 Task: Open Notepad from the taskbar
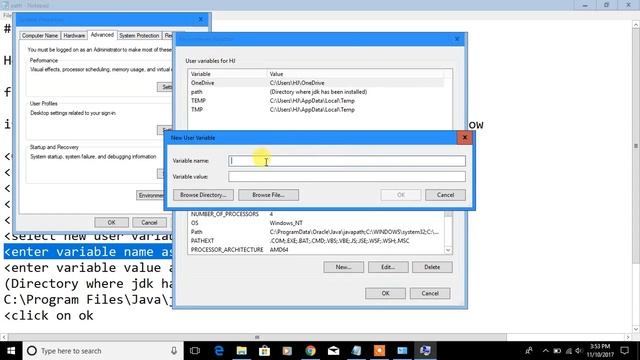coord(356,351)
